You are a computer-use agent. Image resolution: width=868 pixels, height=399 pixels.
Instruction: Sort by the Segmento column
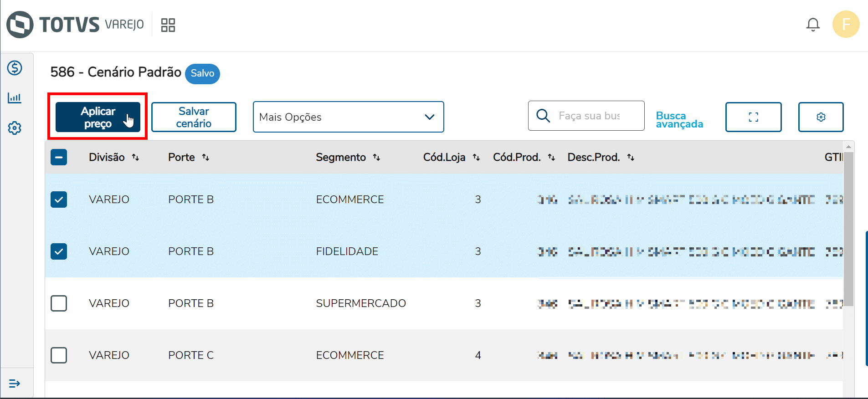tap(376, 158)
